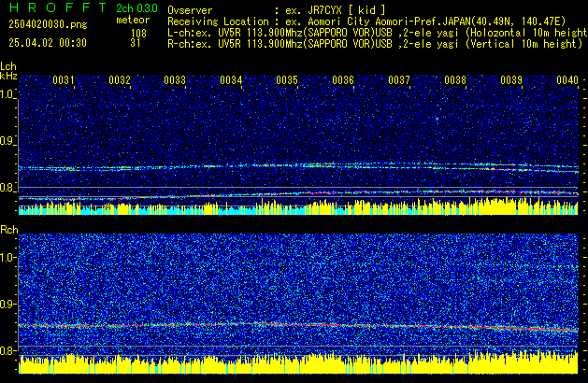
Task: Click the Rch 0.9 kHz axis label
Action: tap(8, 304)
